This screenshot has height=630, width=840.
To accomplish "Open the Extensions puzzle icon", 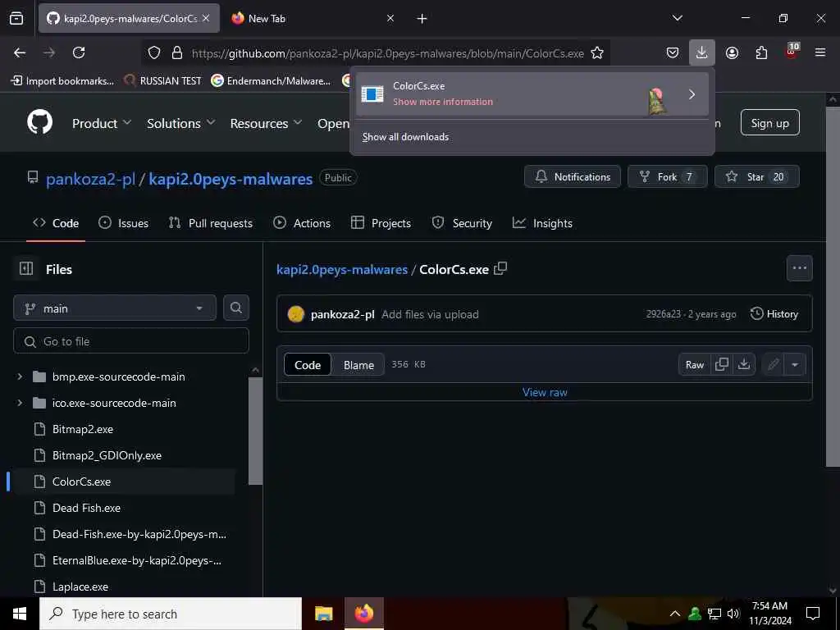I will 761,52.
